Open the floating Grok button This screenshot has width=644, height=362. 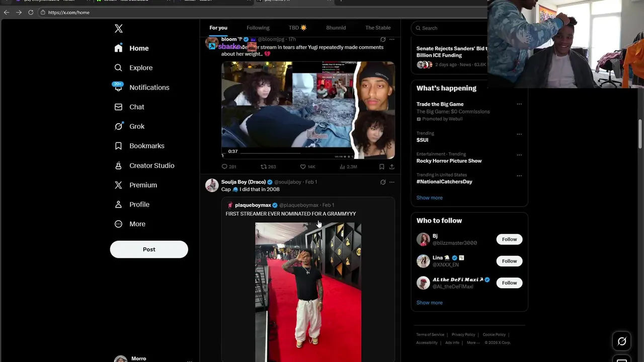[x=622, y=341]
